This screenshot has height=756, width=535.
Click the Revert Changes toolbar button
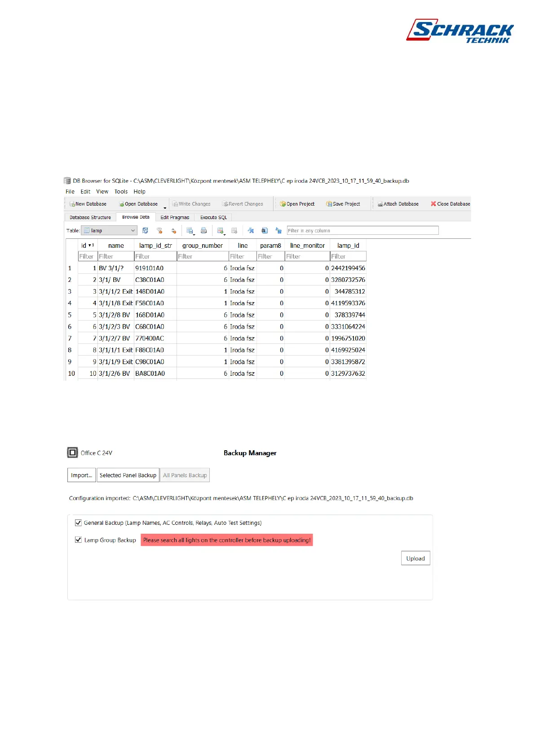pos(243,204)
